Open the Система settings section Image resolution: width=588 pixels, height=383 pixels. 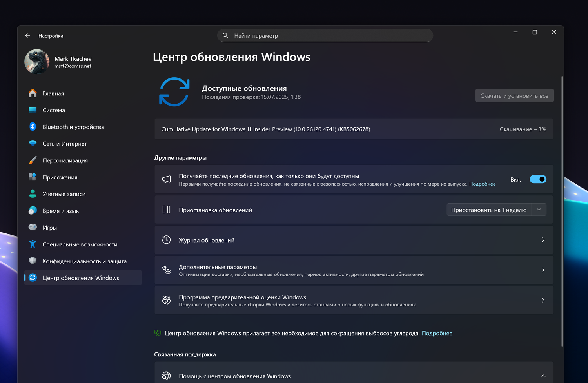click(x=83, y=110)
